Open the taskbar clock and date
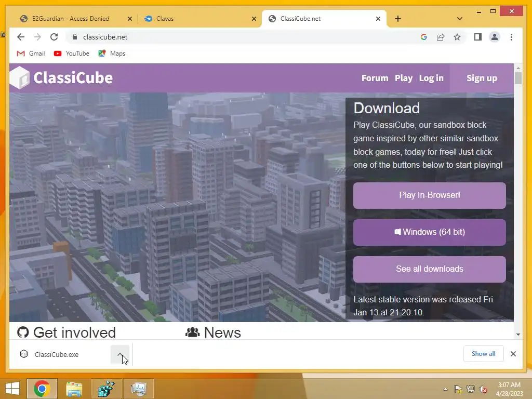This screenshot has width=532, height=399. tap(509, 389)
